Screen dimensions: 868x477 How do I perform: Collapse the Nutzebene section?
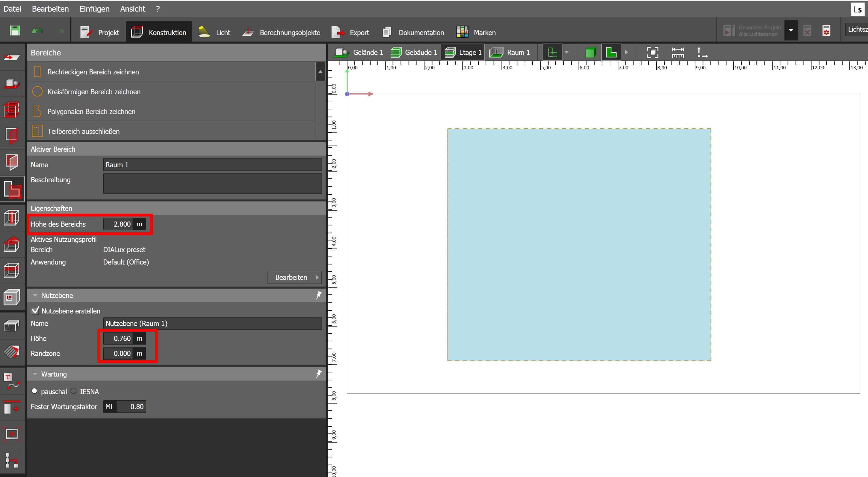(x=35, y=295)
